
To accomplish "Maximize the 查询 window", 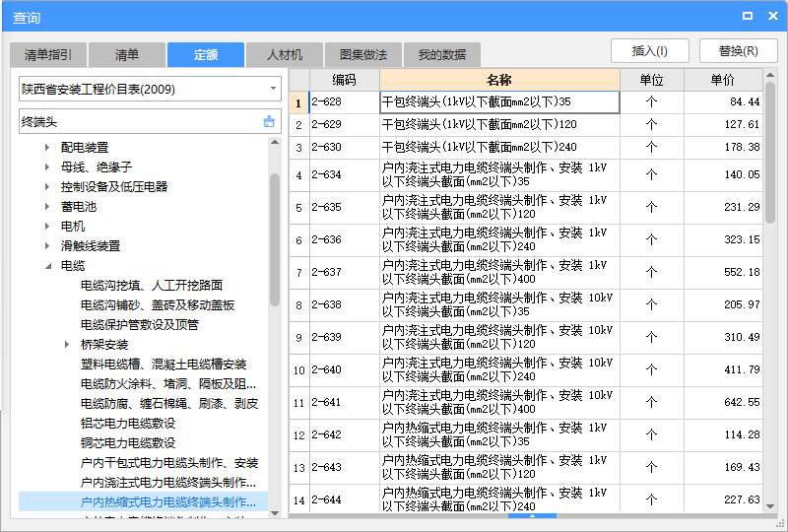I will 748,16.
